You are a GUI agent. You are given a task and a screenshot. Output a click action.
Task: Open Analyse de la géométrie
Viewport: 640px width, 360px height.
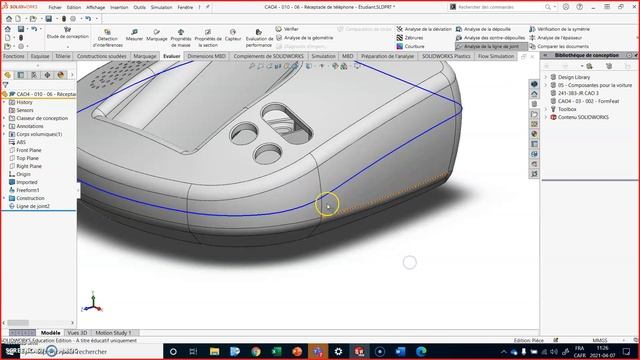coord(304,38)
